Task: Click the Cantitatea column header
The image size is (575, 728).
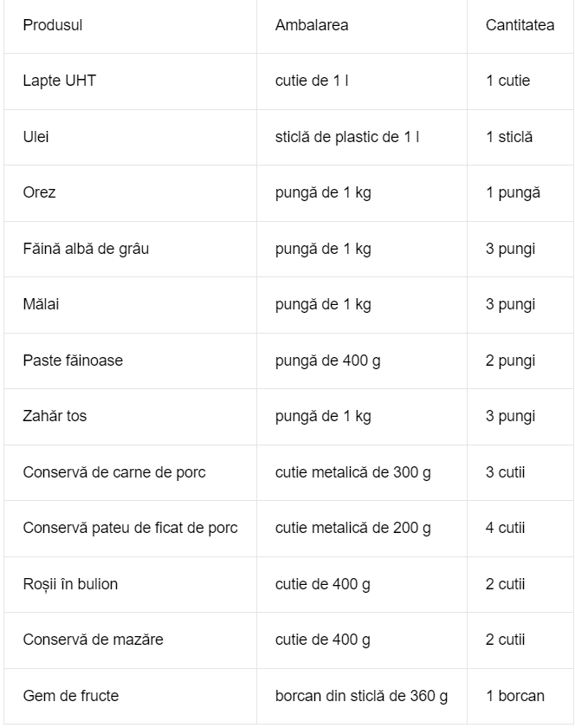Action: pos(520,25)
